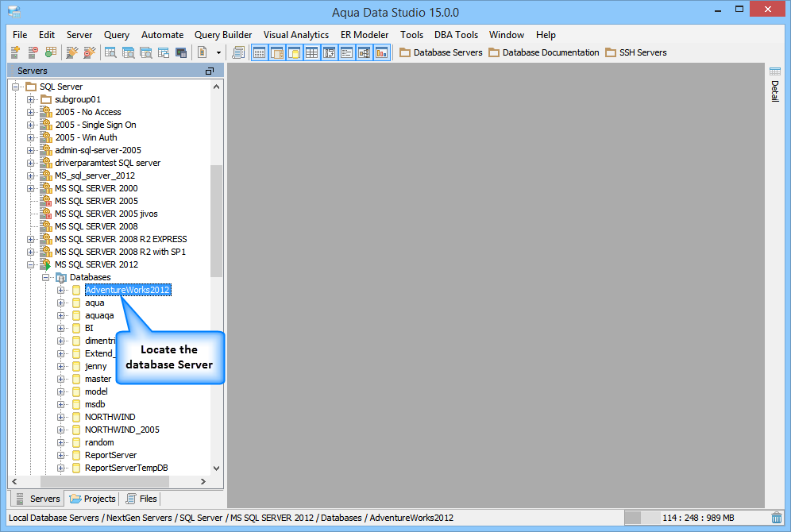Toggle the plain grid view button
Viewport: 791px width, 532px height.
click(x=312, y=52)
